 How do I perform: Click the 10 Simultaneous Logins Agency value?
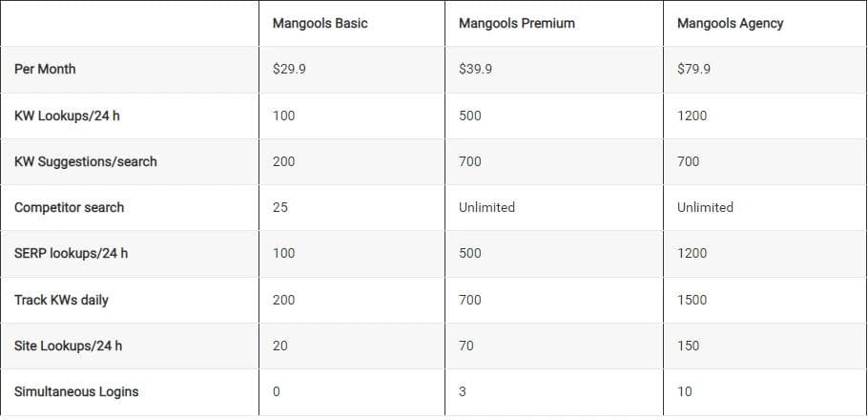click(685, 391)
